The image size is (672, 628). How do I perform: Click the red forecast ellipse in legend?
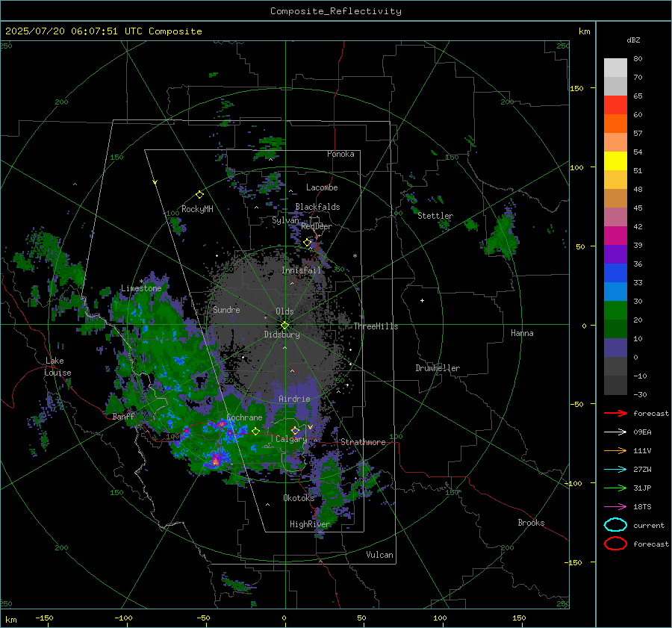click(615, 544)
